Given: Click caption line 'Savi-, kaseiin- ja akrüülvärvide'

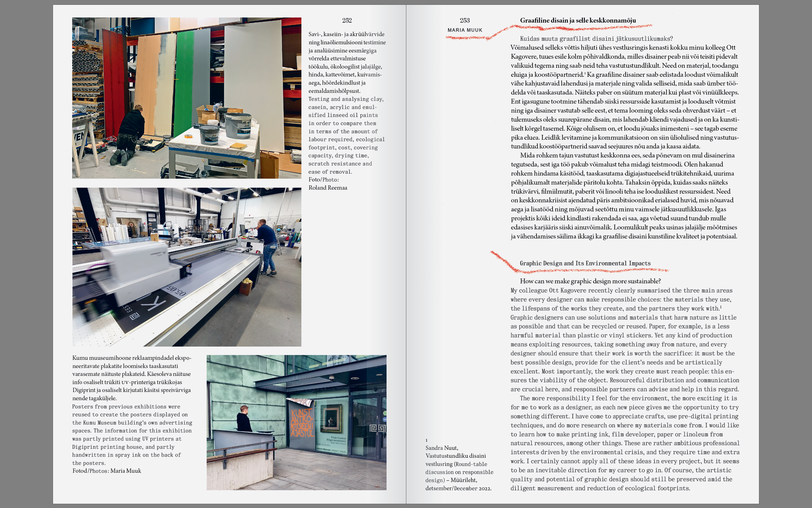Looking at the screenshot, I should point(346,34).
